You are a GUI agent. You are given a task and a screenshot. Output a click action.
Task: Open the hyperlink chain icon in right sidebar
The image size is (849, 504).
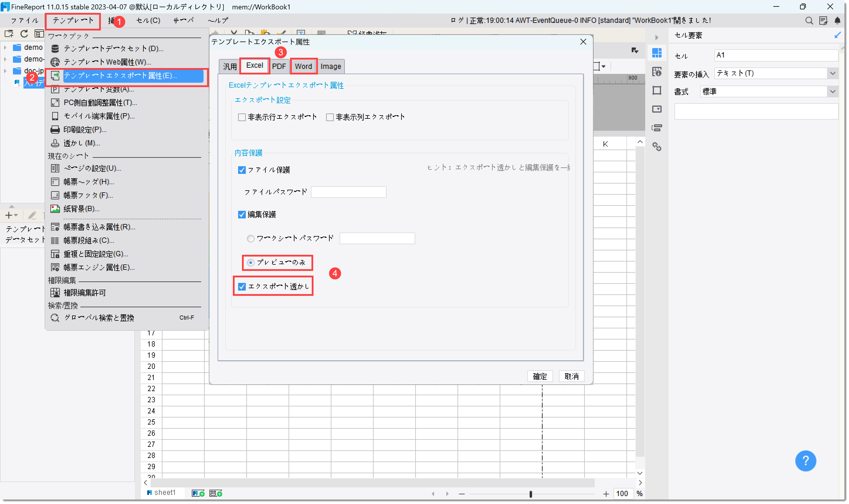[x=657, y=147]
